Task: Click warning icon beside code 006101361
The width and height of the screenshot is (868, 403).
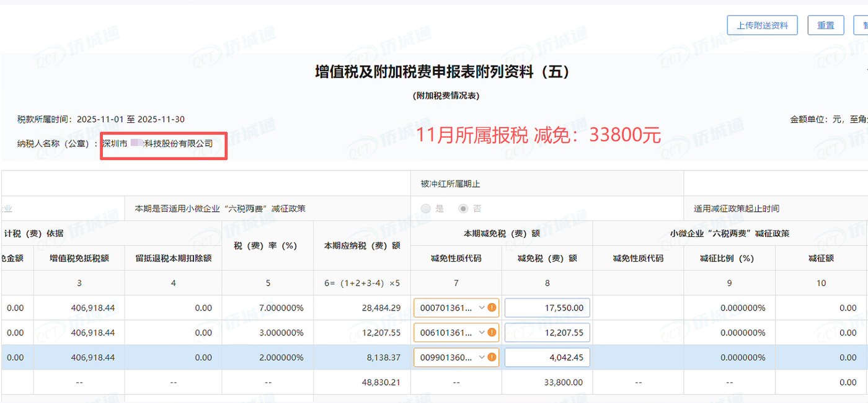Action: point(492,332)
